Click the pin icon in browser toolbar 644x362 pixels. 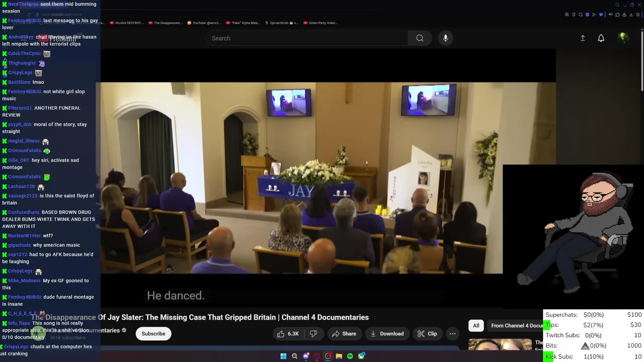coord(574,15)
